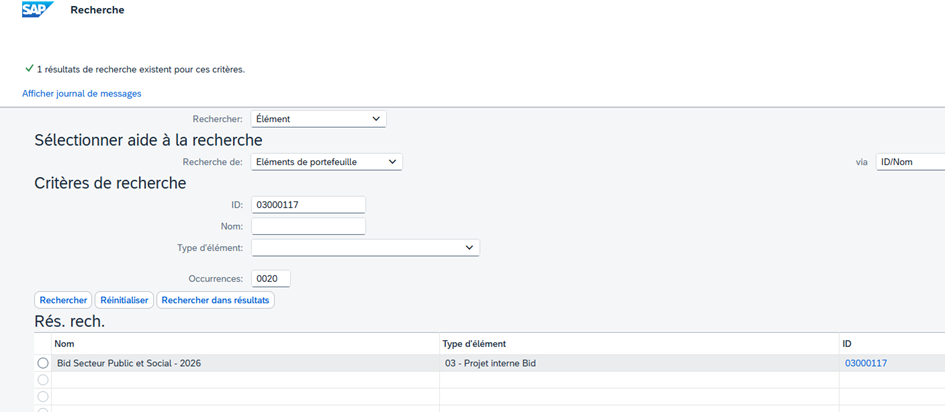945x412 pixels.
Task: Click the SAP logo
Action: coord(38,10)
